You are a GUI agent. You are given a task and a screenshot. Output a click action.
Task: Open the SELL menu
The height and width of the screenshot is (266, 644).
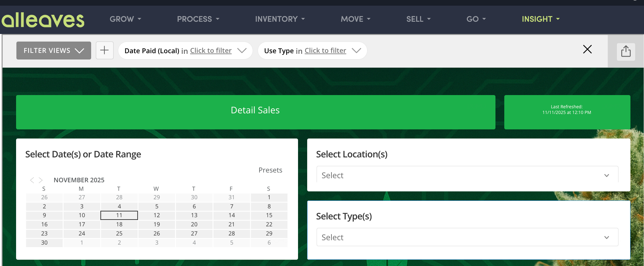418,19
